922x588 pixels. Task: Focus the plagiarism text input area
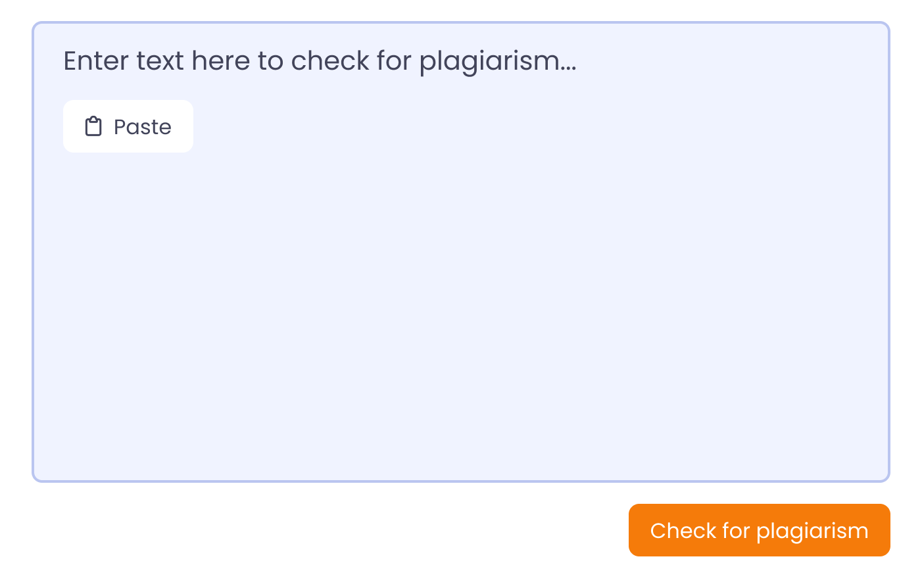click(x=460, y=296)
